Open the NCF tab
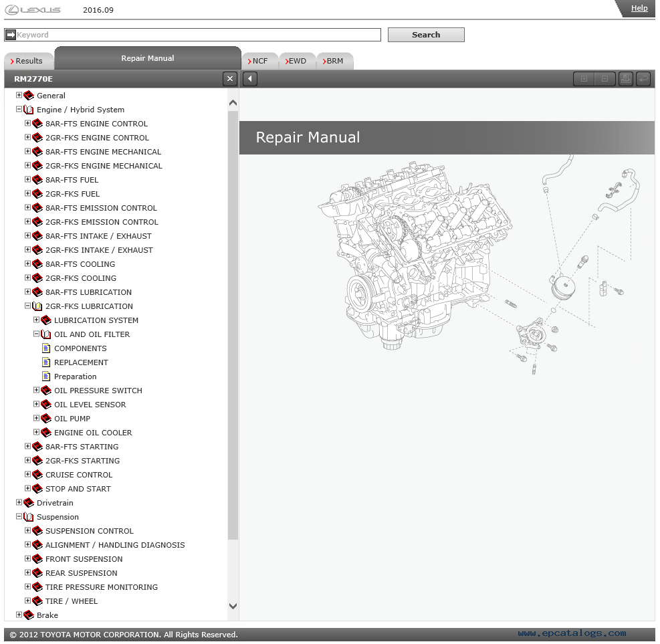The height and width of the screenshot is (644, 660). [x=259, y=61]
